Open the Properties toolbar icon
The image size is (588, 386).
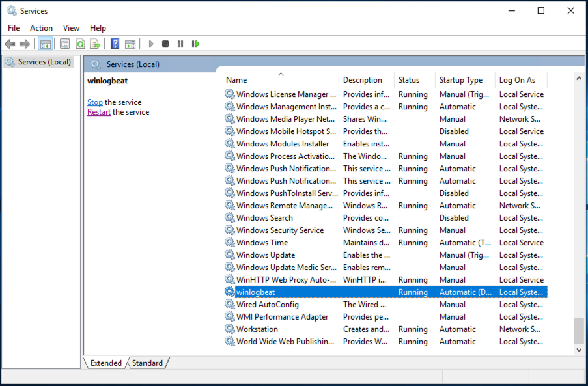click(64, 44)
